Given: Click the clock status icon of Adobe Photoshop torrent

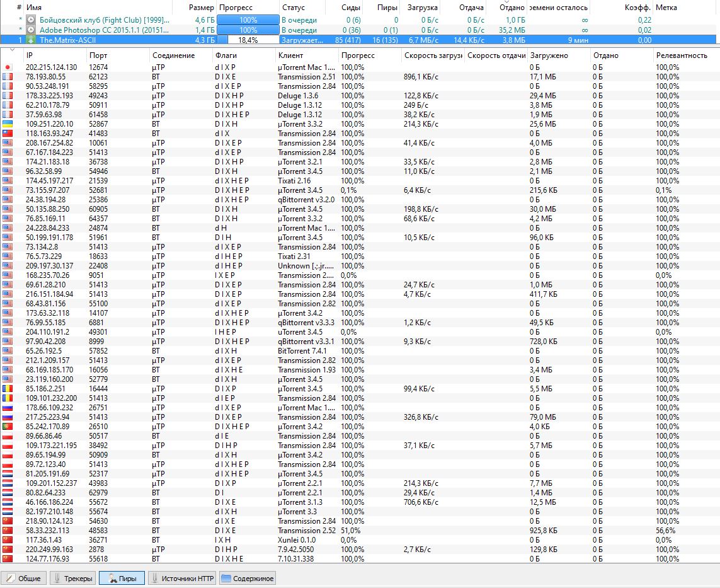Looking at the screenshot, I should [31, 30].
